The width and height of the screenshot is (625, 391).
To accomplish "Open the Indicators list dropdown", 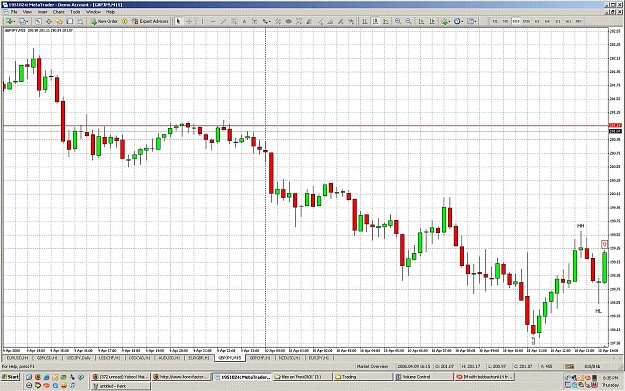I will click(x=446, y=22).
